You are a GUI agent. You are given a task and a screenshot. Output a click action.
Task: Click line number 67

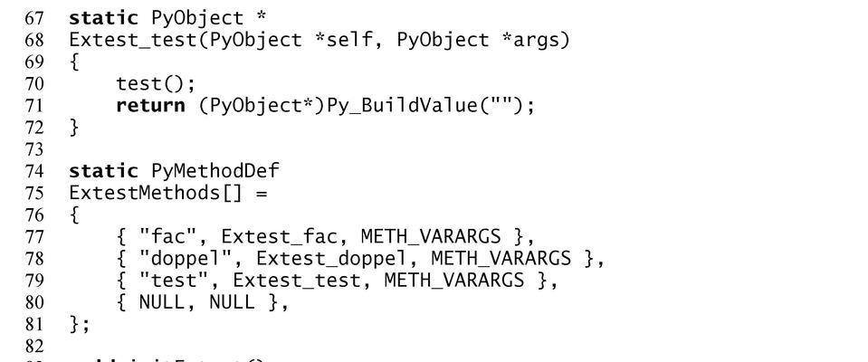tap(33, 18)
